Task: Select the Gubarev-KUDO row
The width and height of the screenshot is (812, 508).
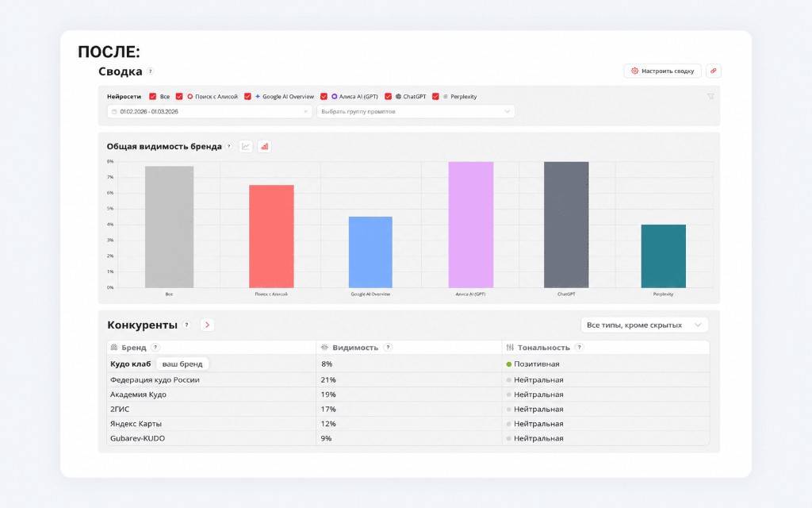Action: pos(408,438)
